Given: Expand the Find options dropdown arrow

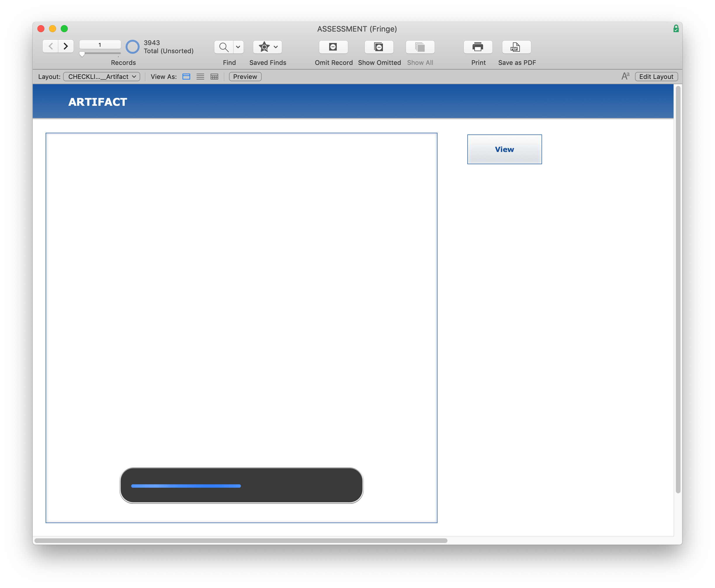Looking at the screenshot, I should click(238, 47).
